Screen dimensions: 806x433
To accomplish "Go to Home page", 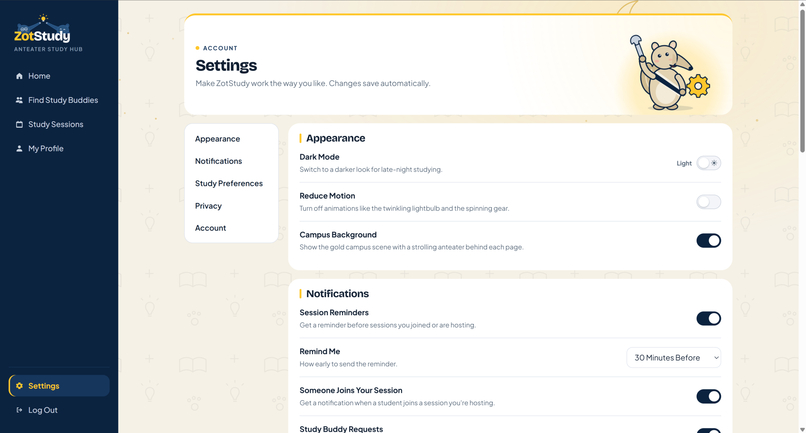I will 59,76.
